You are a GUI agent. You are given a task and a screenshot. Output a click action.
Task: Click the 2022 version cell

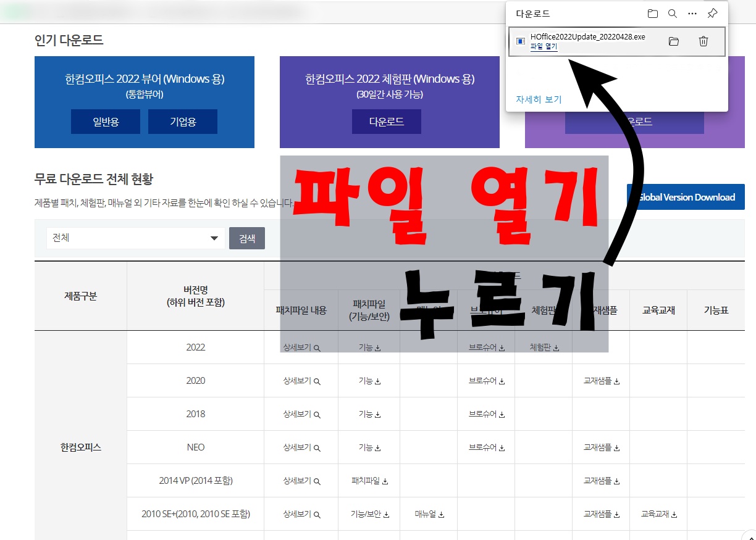pos(195,347)
